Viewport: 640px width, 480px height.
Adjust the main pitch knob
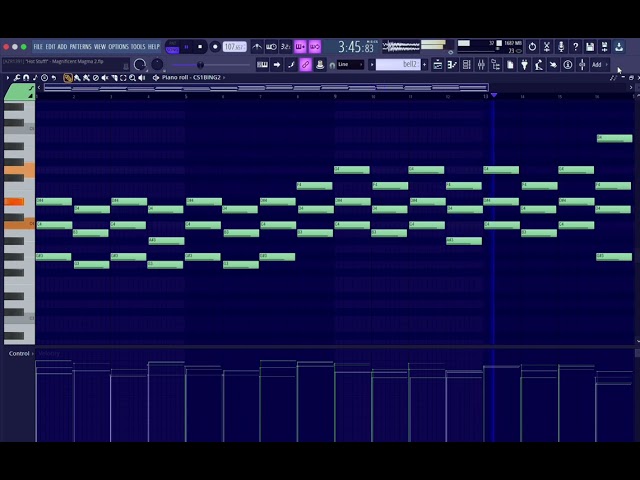pos(157,64)
